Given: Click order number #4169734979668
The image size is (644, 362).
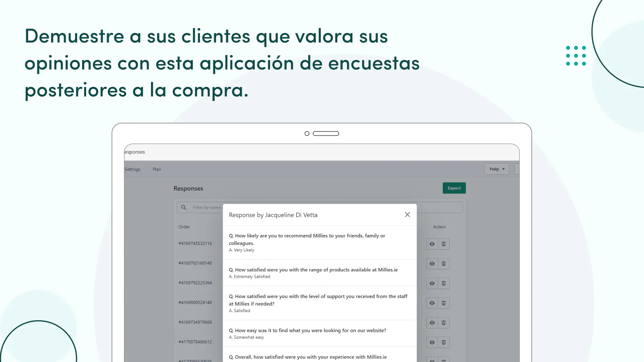Looking at the screenshot, I should 195,322.
